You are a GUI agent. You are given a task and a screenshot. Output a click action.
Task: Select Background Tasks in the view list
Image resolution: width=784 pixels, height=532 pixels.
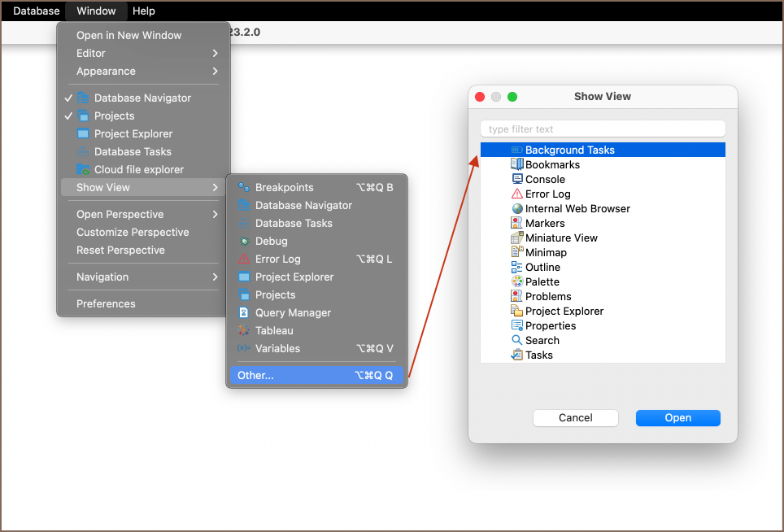[x=569, y=150]
